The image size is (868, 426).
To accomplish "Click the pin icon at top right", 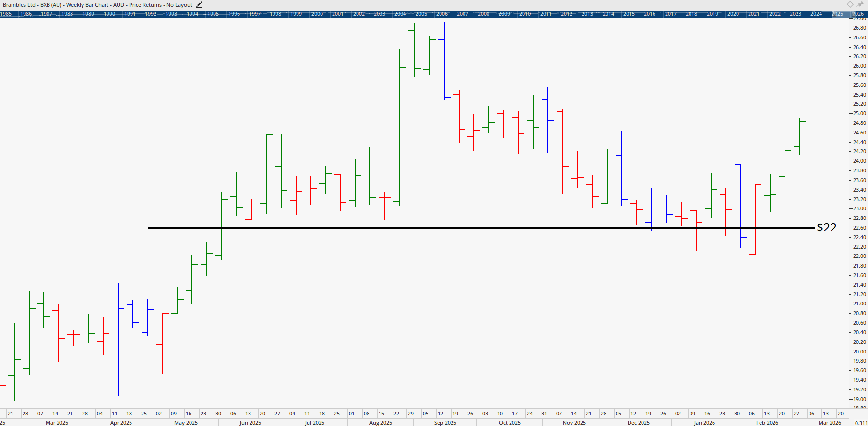I will (x=860, y=4).
